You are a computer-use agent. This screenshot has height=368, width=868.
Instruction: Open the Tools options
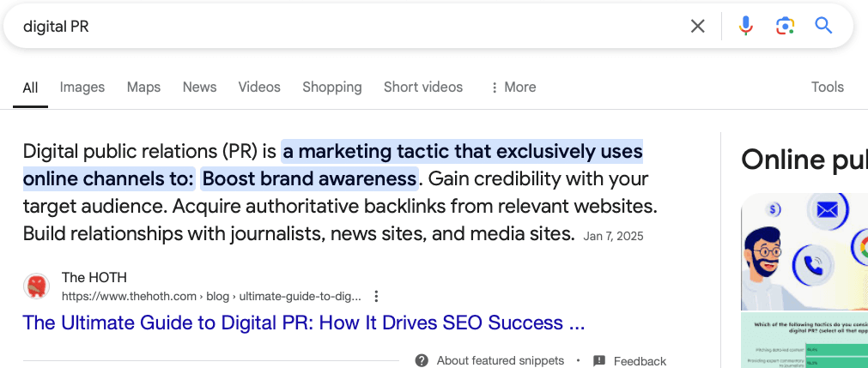pyautogui.click(x=827, y=87)
